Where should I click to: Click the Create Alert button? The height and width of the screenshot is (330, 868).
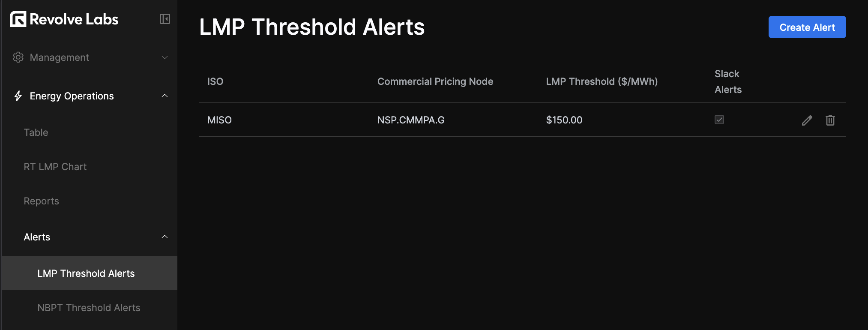[x=807, y=27]
